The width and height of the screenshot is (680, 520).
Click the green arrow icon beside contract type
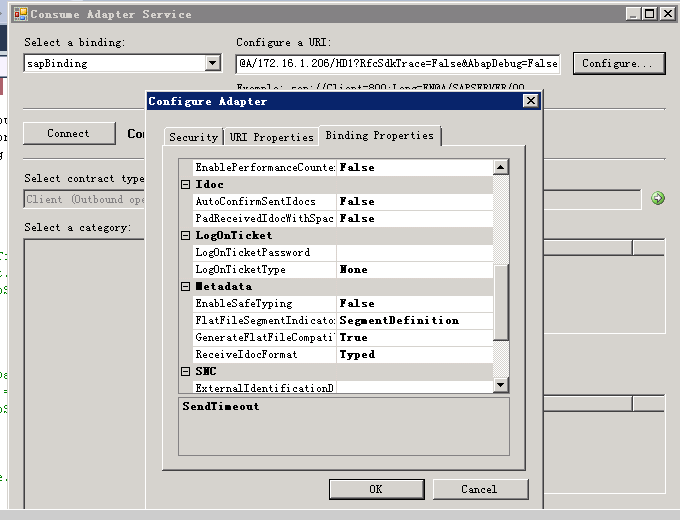657,198
